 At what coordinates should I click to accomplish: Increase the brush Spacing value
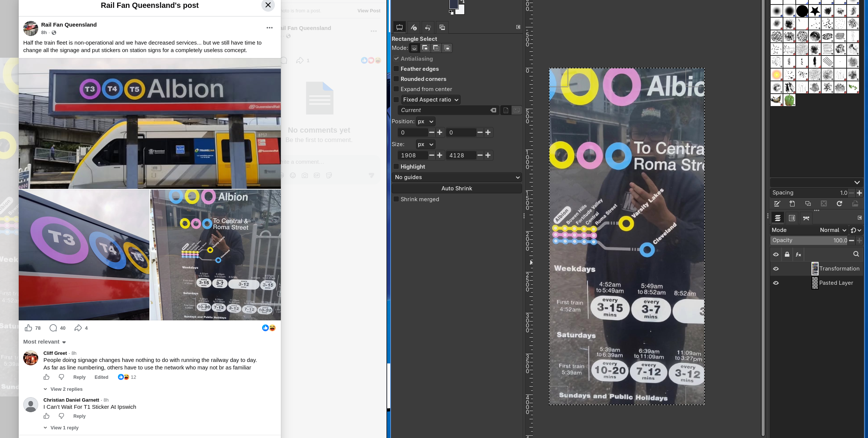(x=859, y=193)
